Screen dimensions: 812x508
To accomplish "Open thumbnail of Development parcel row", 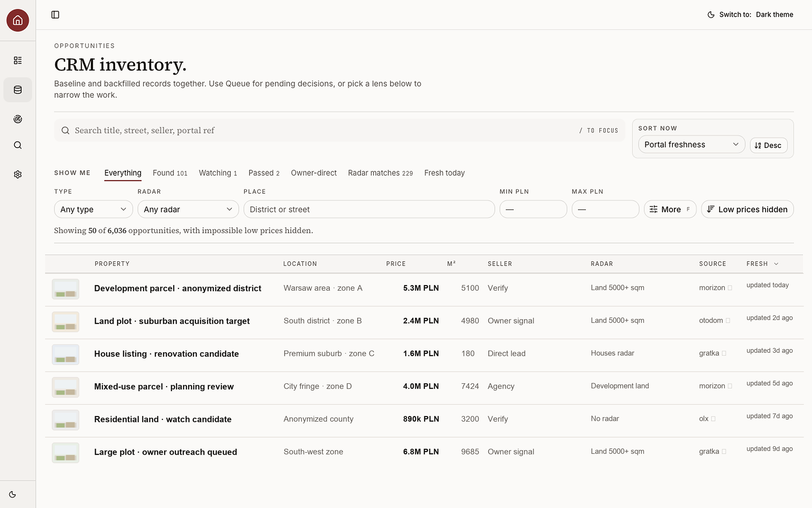I will click(65, 289).
